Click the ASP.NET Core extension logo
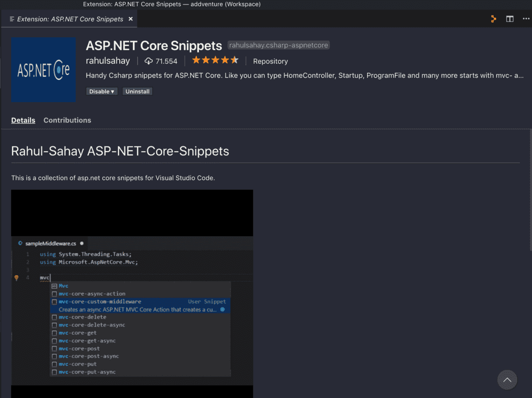 click(x=43, y=70)
